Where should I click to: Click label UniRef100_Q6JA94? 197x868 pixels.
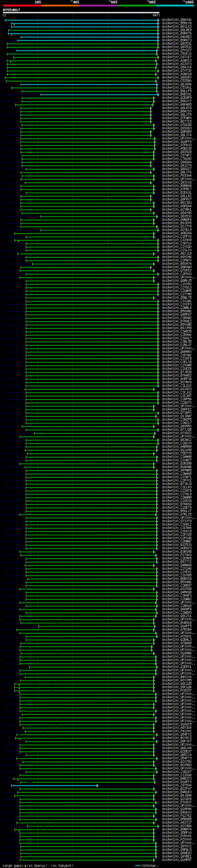click(x=177, y=84)
